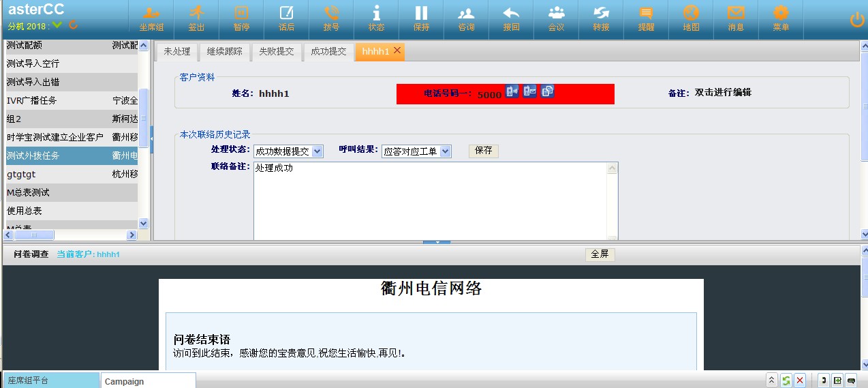868x388 pixels.
Task: Open the 处理状态 dropdown
Action: [x=317, y=151]
